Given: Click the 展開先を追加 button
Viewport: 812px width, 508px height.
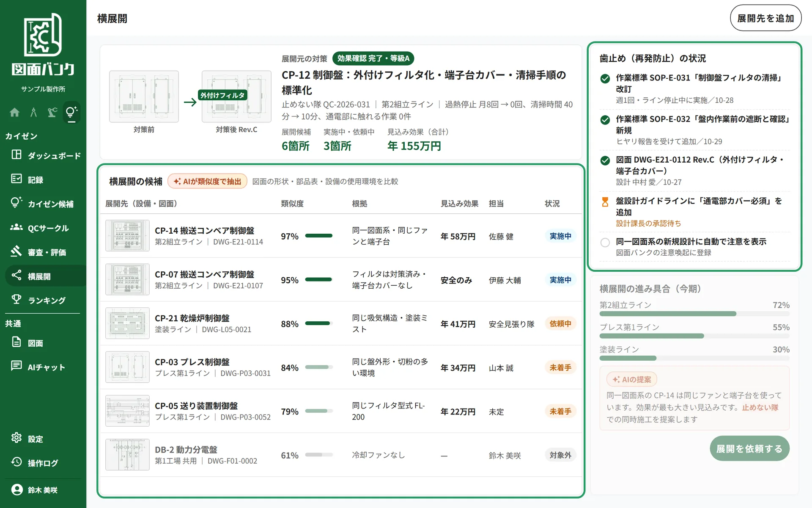Looking at the screenshot, I should [x=765, y=18].
